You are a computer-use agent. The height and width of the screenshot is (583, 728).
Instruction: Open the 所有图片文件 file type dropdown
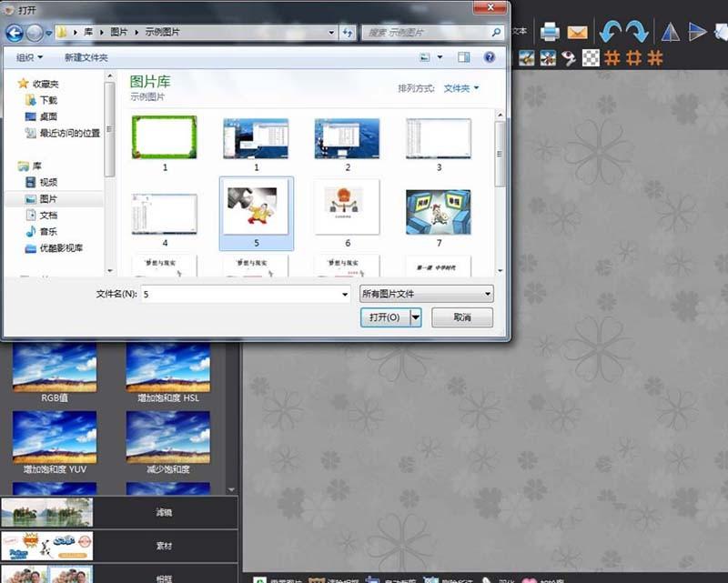click(427, 294)
